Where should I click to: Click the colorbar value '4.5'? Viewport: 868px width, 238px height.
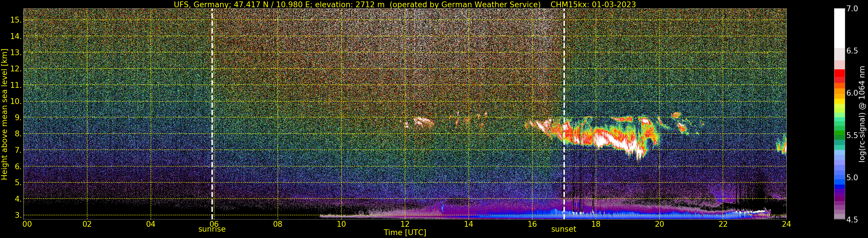[852, 220]
